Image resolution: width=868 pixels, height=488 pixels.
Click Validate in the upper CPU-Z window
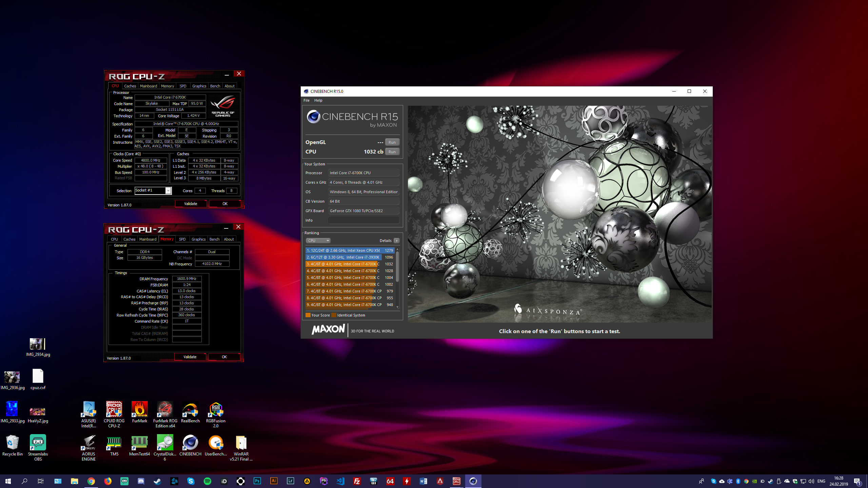191,204
